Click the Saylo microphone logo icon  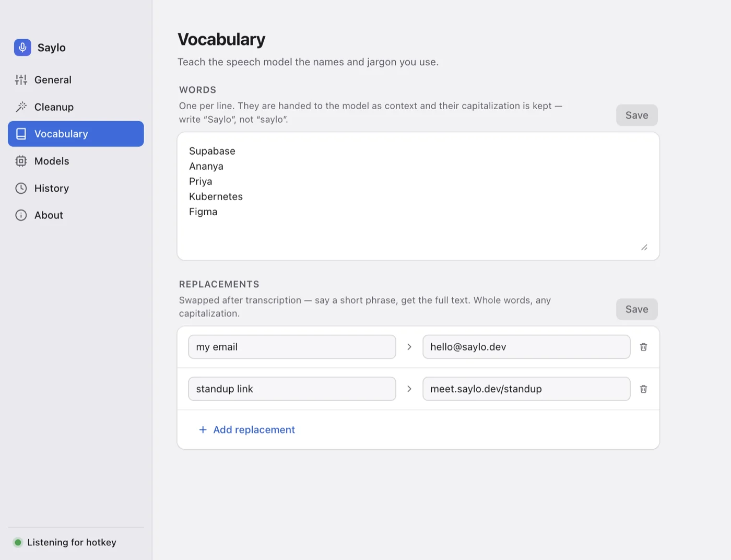(22, 48)
